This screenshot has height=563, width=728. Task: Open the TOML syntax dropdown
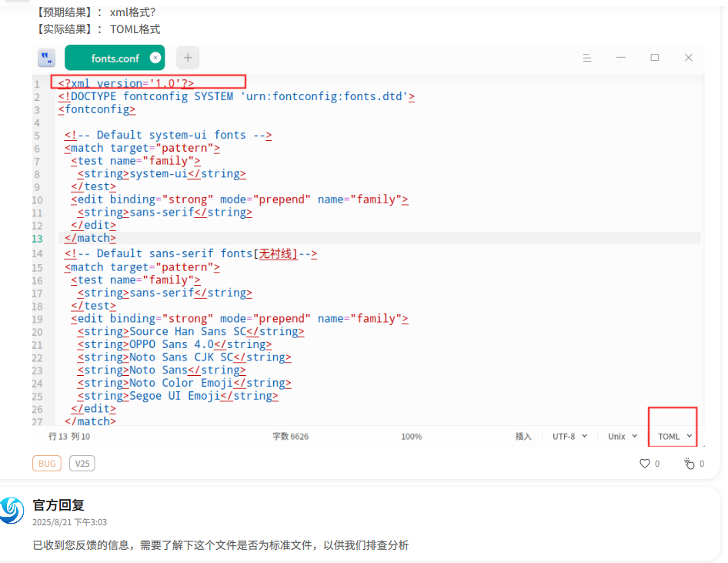coord(675,436)
